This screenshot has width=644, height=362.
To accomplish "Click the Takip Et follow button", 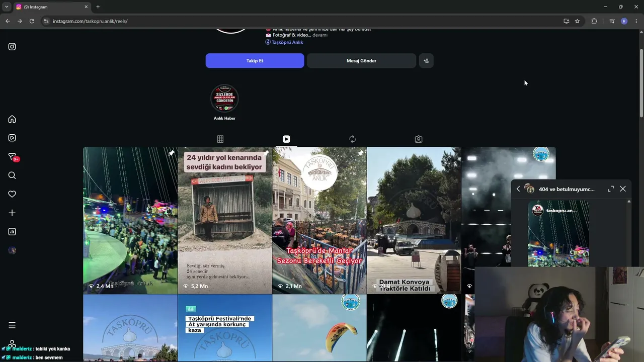I will click(255, 61).
